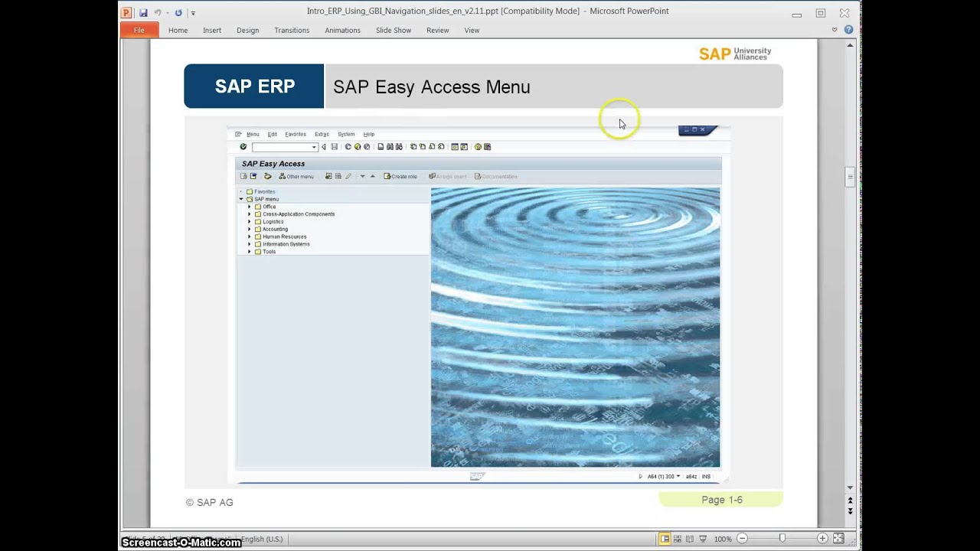Viewport: 980px width, 551px height.
Task: Expand the Office node arrow in SAP tree
Action: [249, 207]
